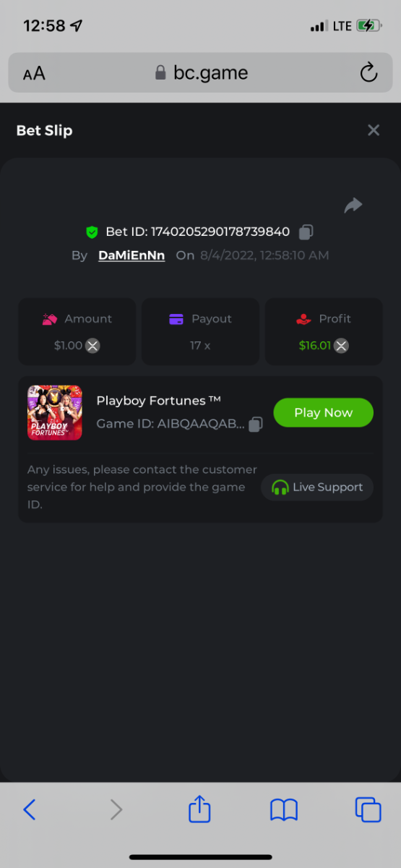The height and width of the screenshot is (868, 401).
Task: Copy the Game ID
Action: point(256,425)
